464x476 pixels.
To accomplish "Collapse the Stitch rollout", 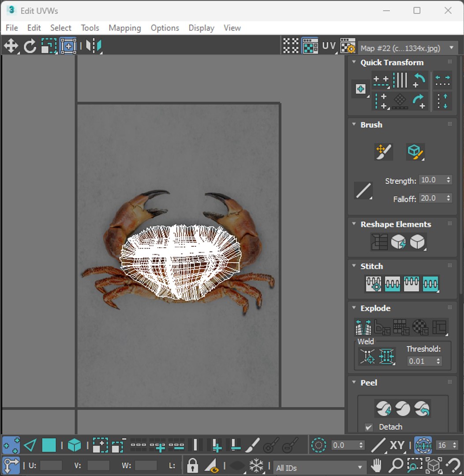I will (x=354, y=266).
